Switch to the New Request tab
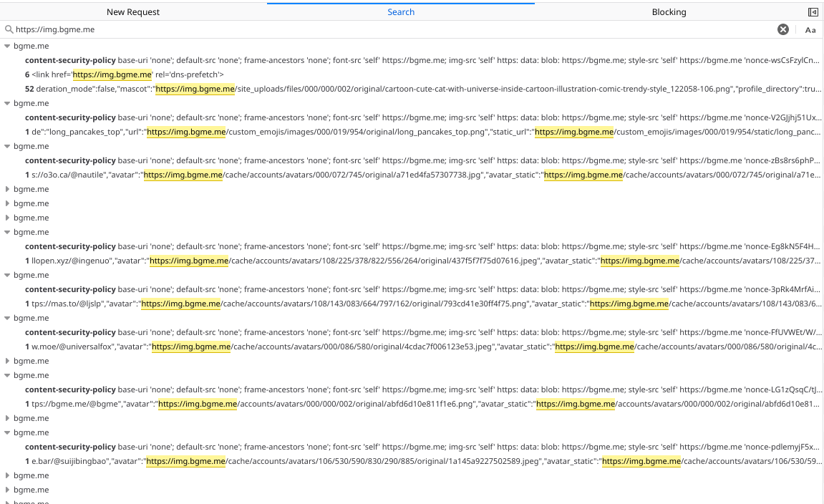824x504 pixels. tap(133, 12)
